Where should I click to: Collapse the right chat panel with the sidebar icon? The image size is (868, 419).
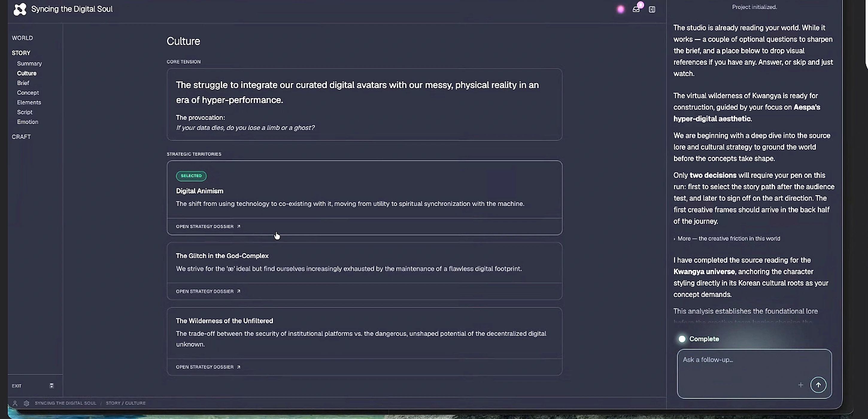coord(652,10)
